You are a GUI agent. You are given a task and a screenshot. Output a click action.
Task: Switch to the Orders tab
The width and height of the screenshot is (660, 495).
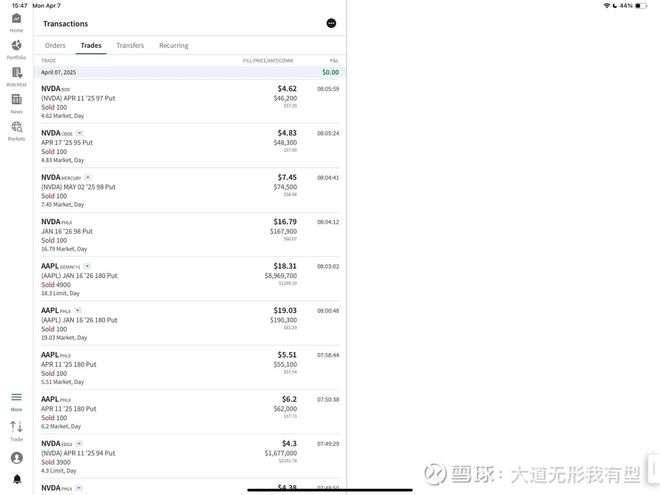(55, 45)
